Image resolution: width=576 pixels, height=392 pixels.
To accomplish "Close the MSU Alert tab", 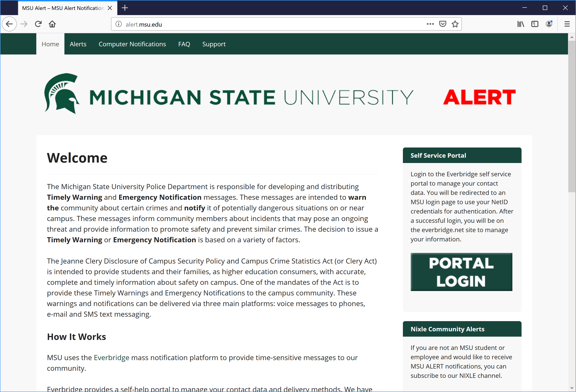I will click(110, 8).
